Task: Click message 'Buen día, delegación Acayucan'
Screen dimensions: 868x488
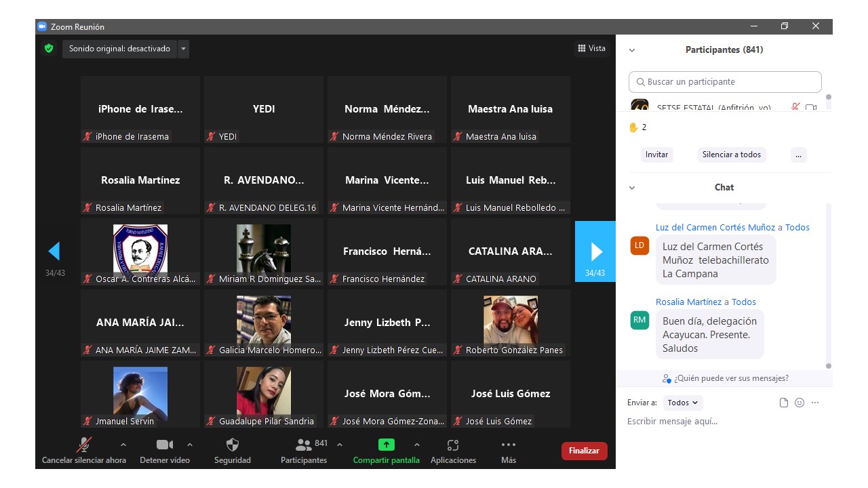Action: [710, 335]
